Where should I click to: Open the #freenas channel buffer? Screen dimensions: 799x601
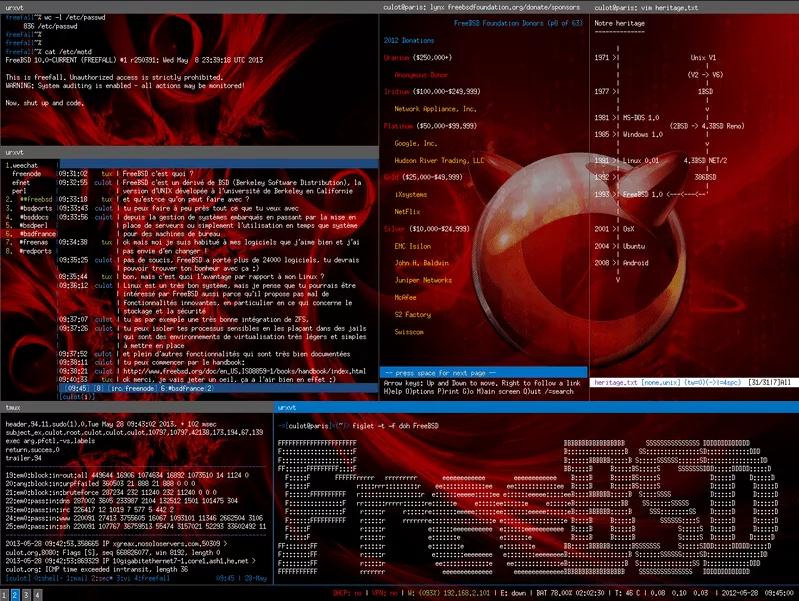34,242
